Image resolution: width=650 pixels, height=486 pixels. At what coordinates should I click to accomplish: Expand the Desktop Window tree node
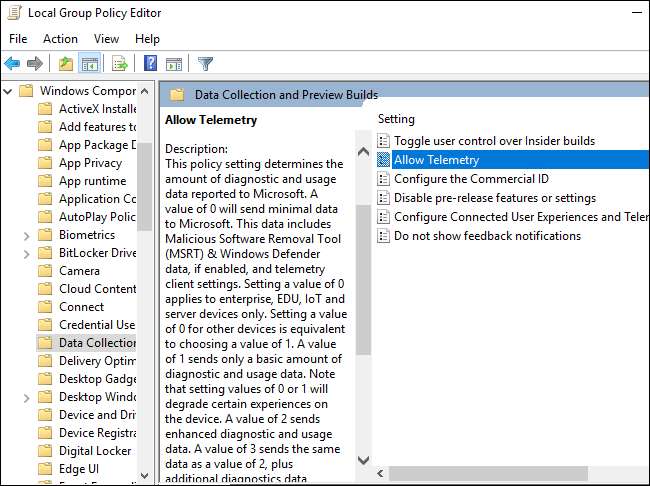[x=27, y=398]
